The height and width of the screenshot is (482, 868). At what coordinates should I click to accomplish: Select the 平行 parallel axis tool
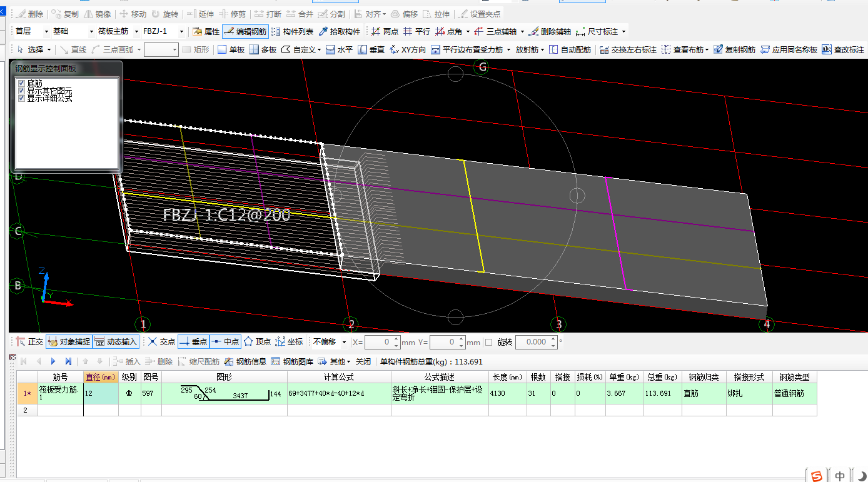[x=416, y=31]
